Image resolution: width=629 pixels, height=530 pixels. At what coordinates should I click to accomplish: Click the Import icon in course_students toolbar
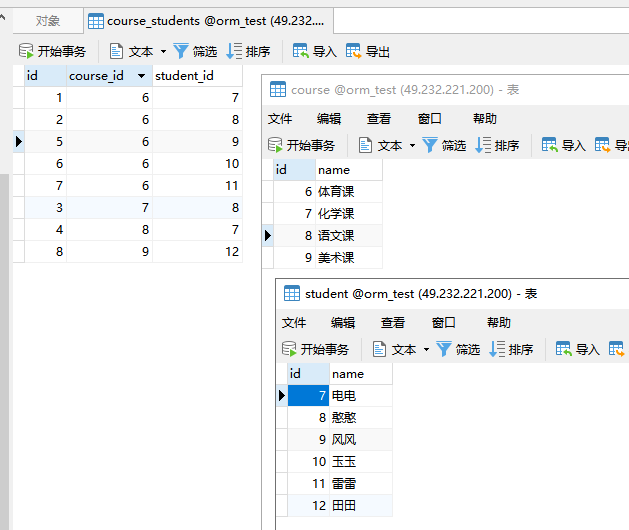[x=300, y=51]
